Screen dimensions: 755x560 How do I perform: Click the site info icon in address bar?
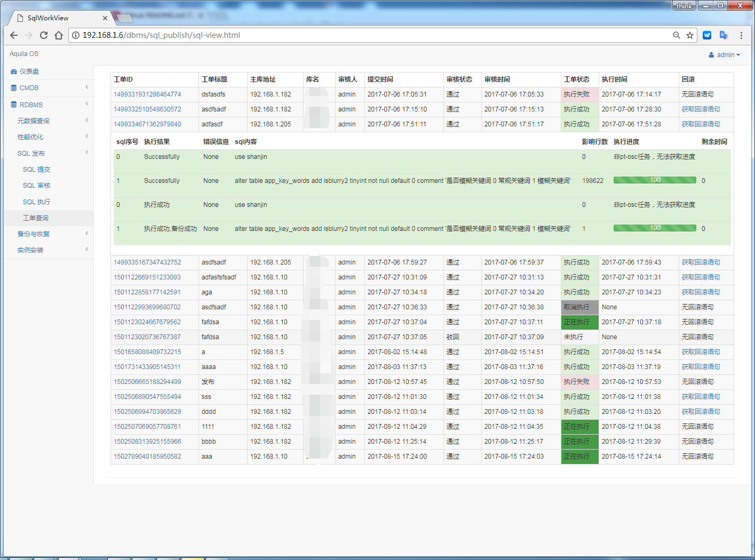(76, 35)
